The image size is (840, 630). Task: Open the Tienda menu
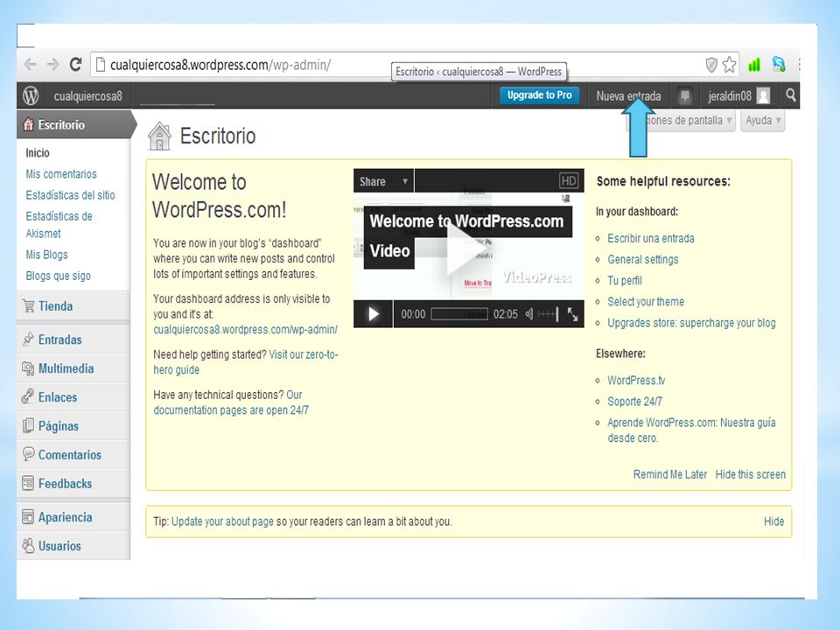click(x=73, y=306)
